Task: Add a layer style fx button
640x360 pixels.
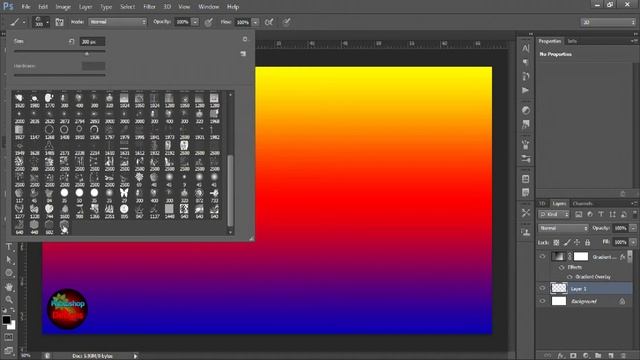Action: coord(561,356)
